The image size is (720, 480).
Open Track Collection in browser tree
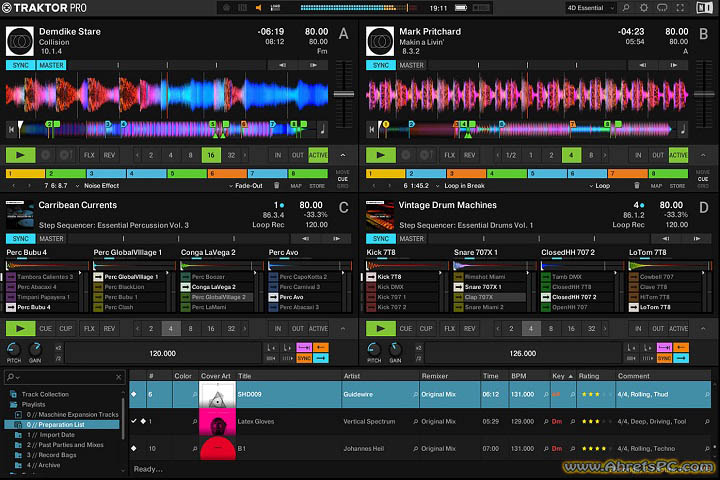[45, 394]
